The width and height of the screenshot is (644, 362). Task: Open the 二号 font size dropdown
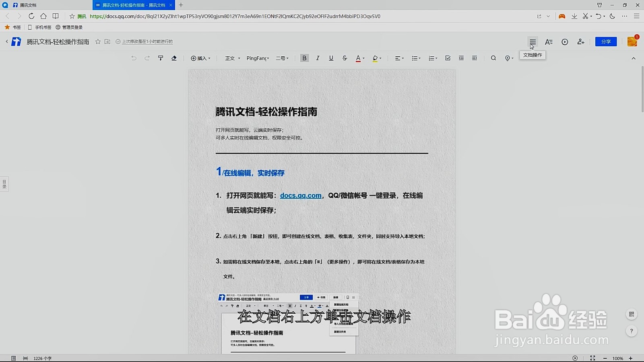pyautogui.click(x=282, y=58)
